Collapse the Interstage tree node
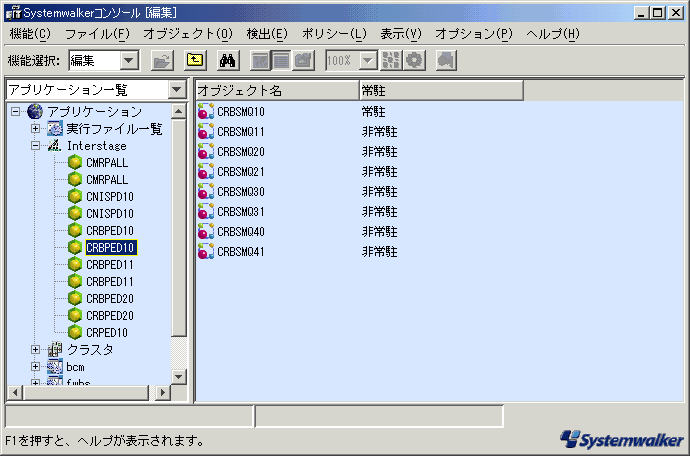 pyautogui.click(x=36, y=146)
